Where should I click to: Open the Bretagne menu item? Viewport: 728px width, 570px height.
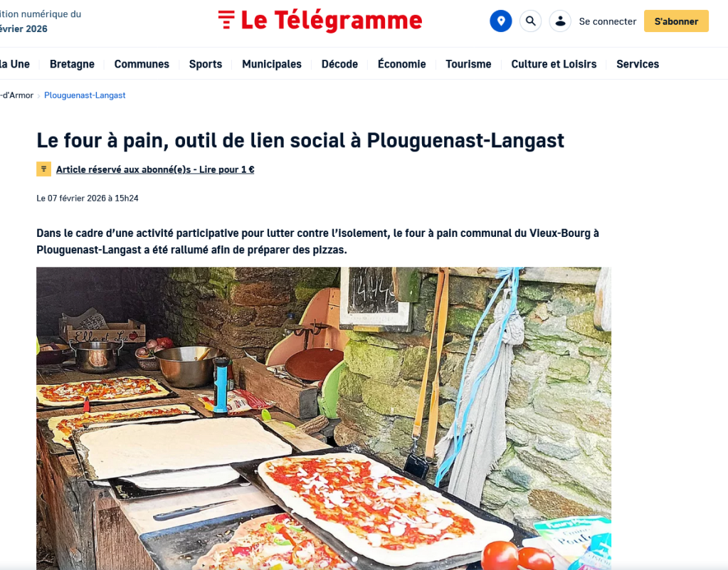pos(72,64)
